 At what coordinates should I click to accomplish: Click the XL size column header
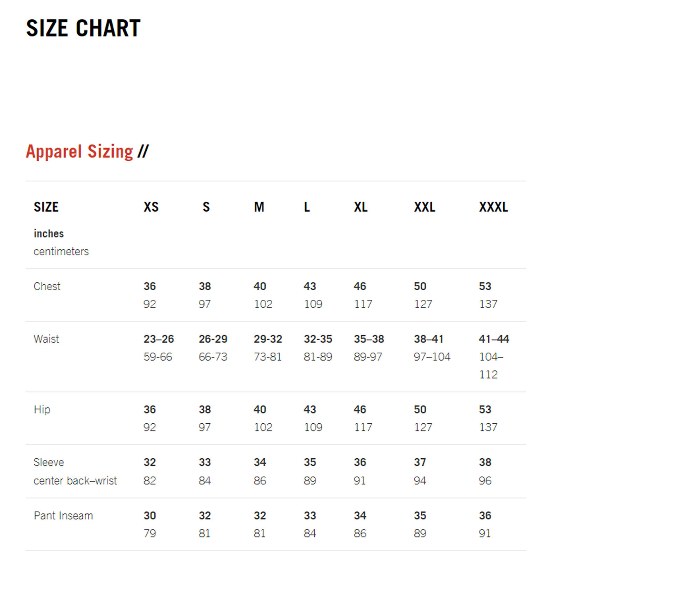[360, 207]
